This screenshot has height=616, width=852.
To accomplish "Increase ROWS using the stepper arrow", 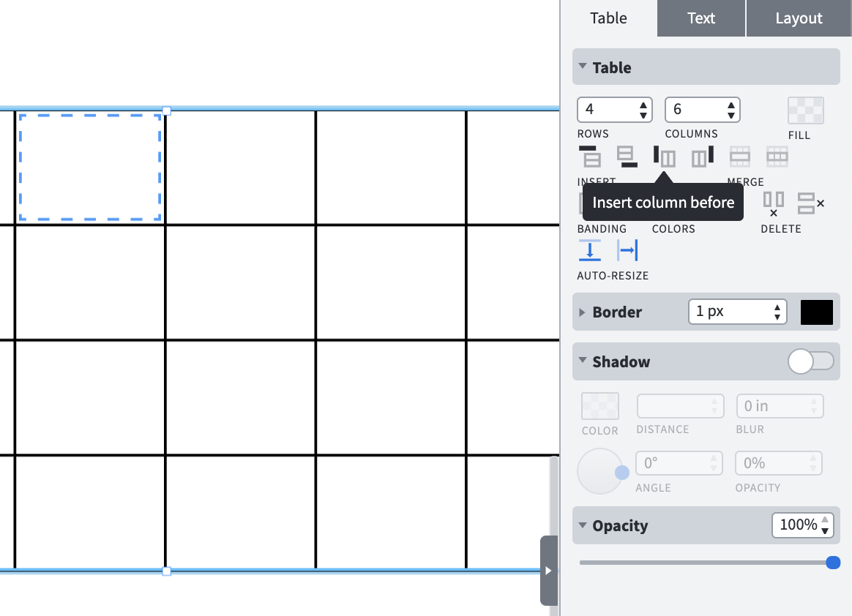I will [643, 105].
